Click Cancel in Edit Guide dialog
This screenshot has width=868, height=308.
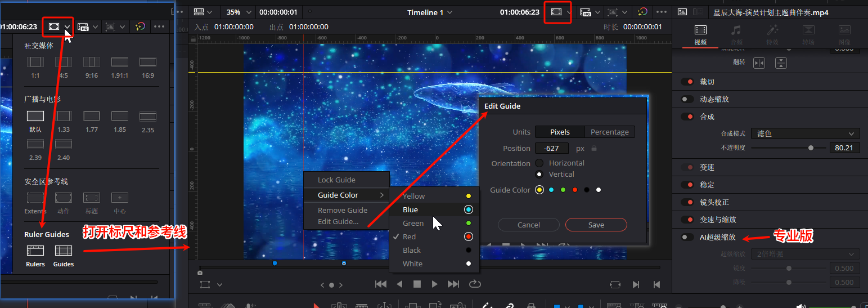(529, 225)
